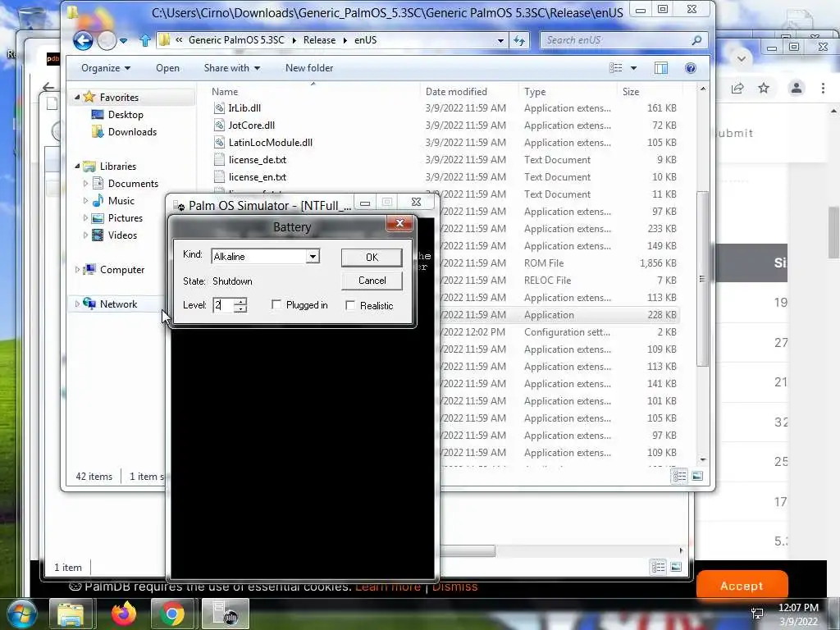The image size is (840, 630).
Task: Close the Battery dialog with the red X
Action: pos(399,223)
